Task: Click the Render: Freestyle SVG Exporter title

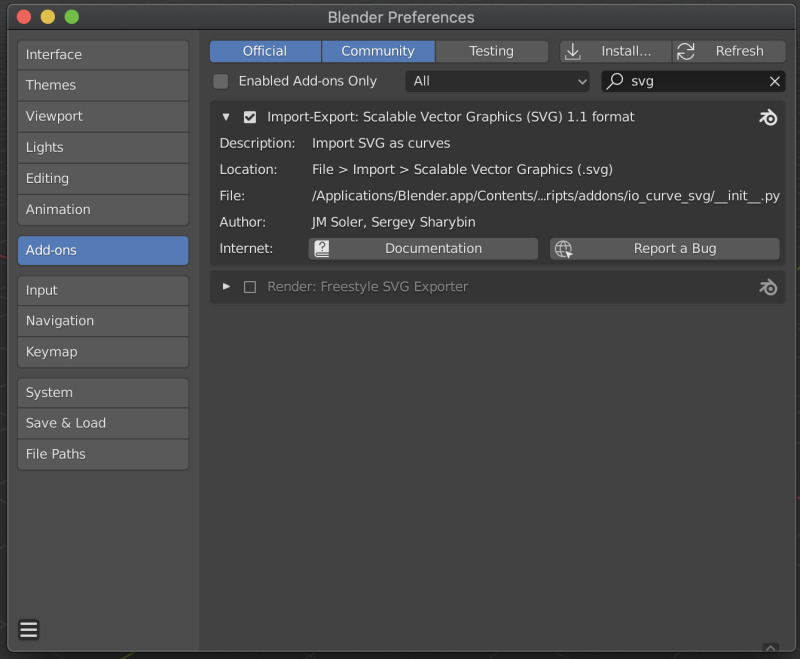Action: tap(367, 287)
